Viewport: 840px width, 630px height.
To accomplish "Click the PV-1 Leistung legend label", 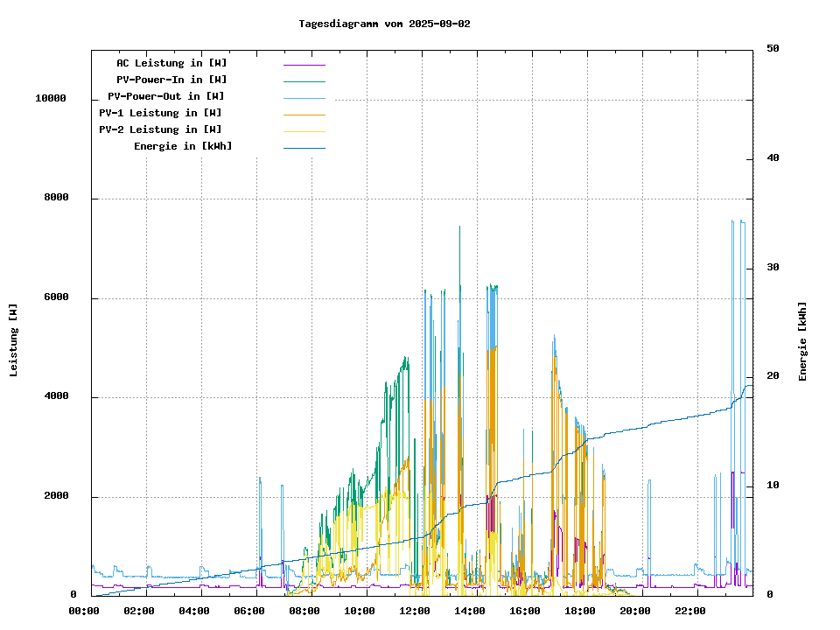I will (160, 113).
